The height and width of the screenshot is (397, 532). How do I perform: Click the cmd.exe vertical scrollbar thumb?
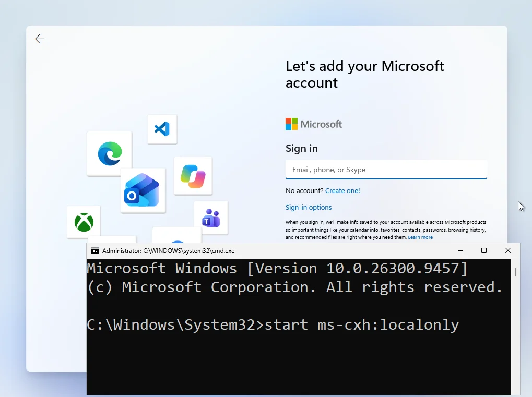tap(516, 272)
